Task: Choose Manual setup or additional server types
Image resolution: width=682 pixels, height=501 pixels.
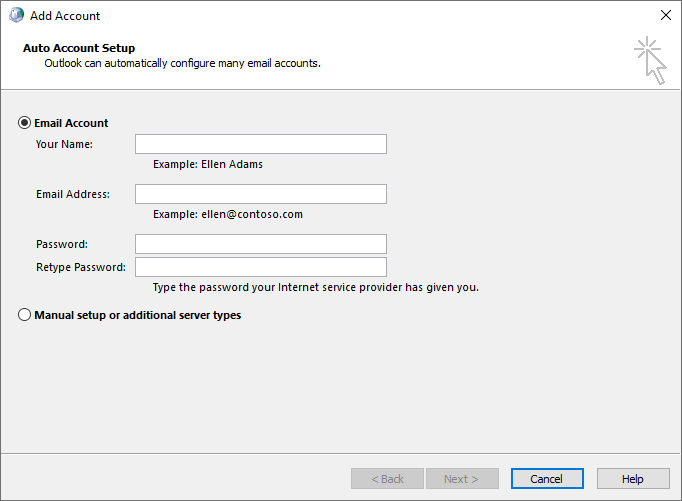Action: click(25, 315)
